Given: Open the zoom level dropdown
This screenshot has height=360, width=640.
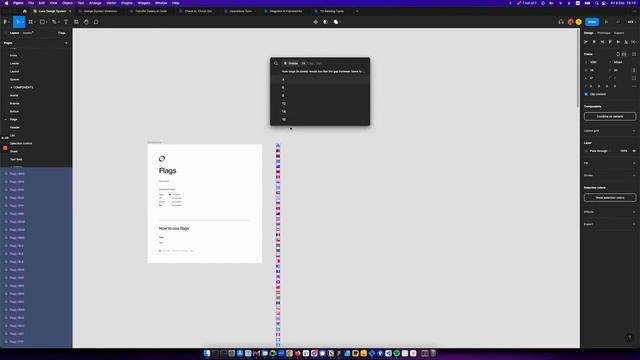Looking at the screenshot, I should [631, 22].
